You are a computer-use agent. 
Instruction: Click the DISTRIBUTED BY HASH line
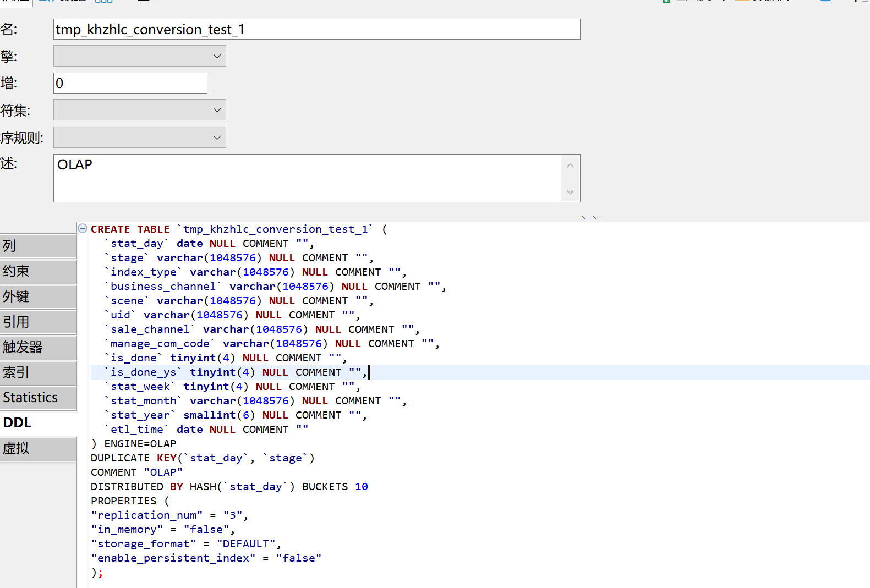point(229,487)
